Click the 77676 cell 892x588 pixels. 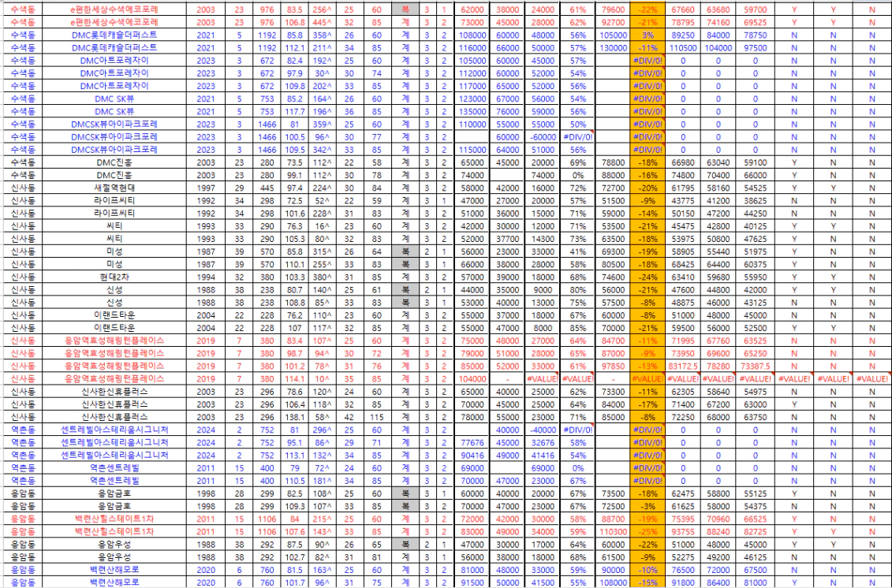tap(472, 443)
